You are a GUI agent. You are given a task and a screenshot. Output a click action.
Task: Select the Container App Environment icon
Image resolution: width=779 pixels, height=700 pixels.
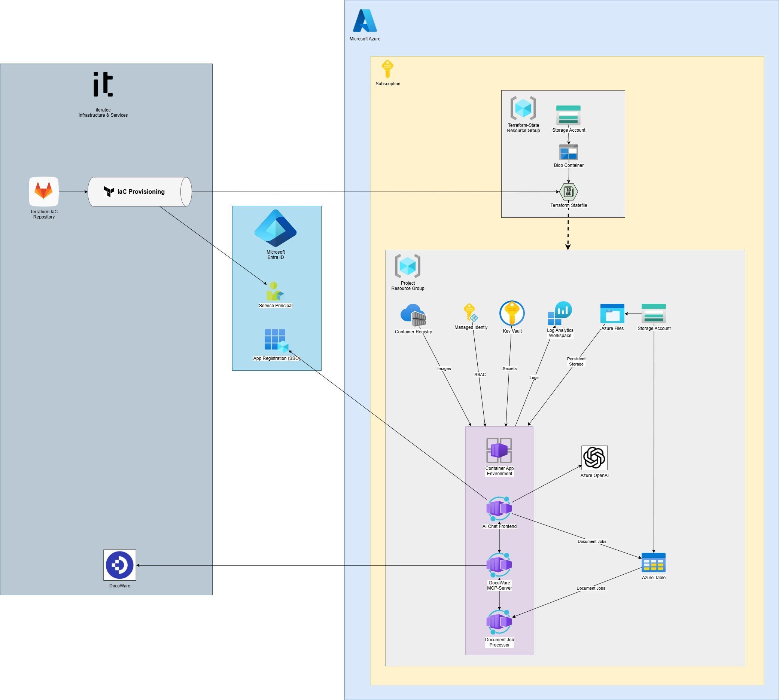click(499, 450)
